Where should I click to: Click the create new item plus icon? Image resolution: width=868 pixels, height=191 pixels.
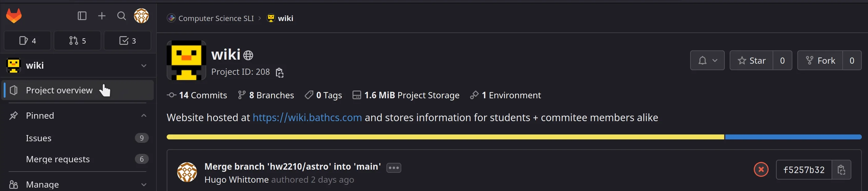pos(102,15)
